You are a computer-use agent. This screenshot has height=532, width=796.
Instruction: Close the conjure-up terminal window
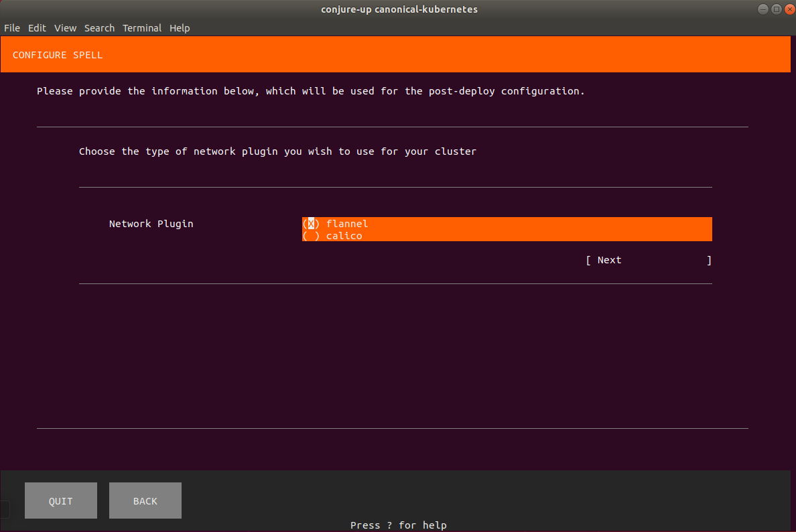point(790,9)
